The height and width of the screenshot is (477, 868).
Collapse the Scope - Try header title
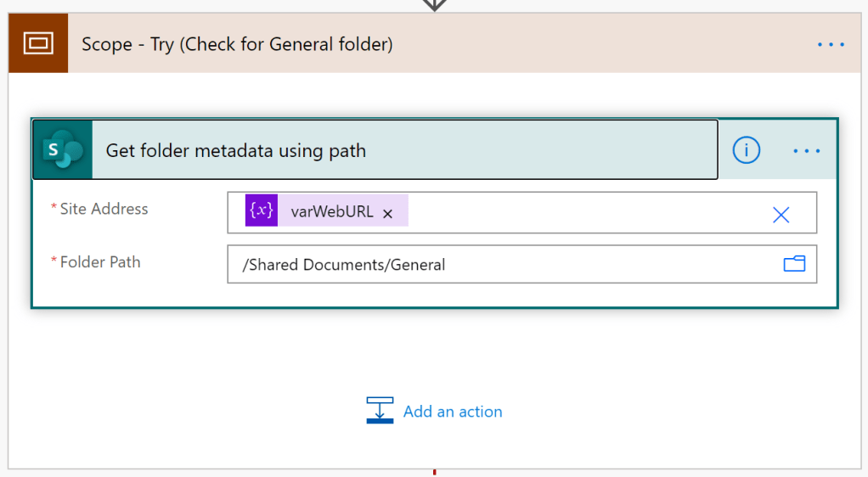click(237, 44)
